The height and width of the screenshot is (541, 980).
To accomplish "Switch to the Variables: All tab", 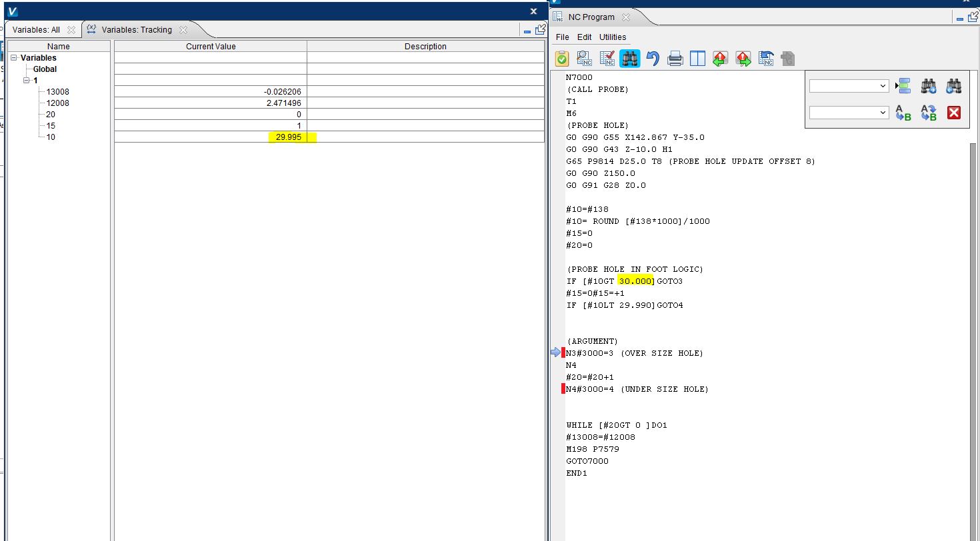I will (36, 30).
